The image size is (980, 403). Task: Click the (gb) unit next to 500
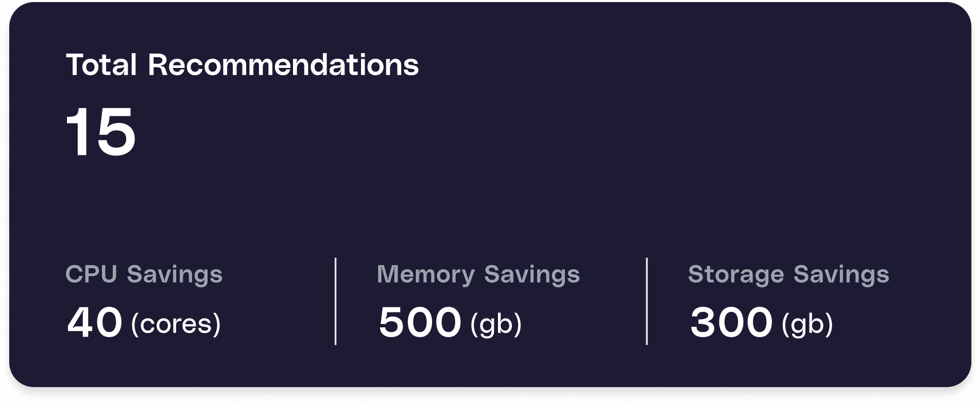(496, 324)
